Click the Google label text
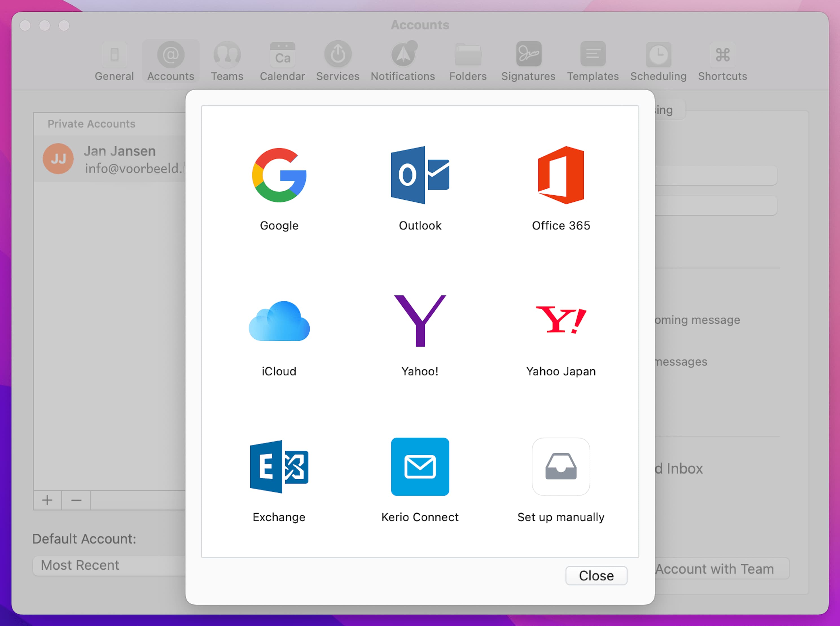Image resolution: width=840 pixels, height=626 pixels. (x=279, y=226)
